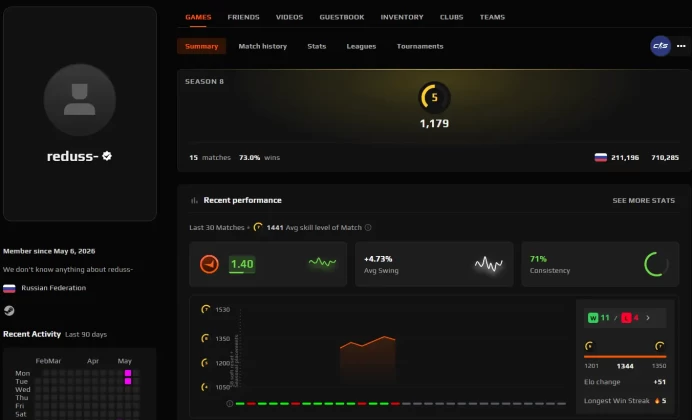Switch to the FRIENDS tab

pos(243,17)
